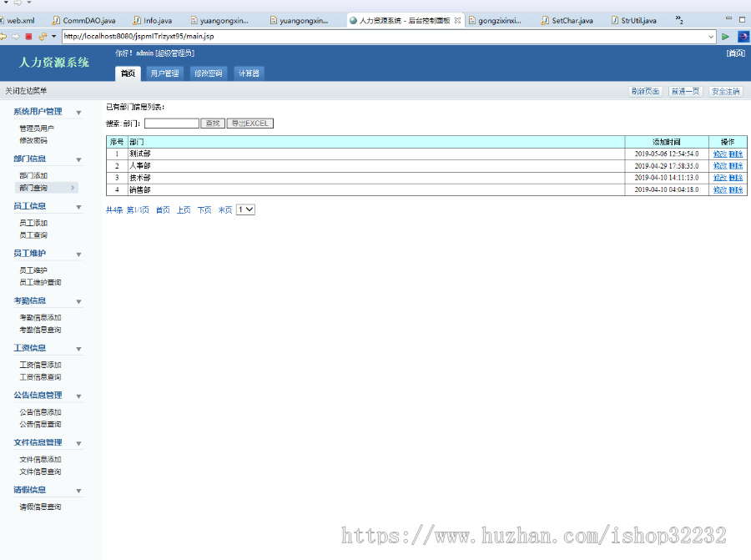Open the 计算器 navigation tab
The image size is (751, 560).
click(249, 73)
